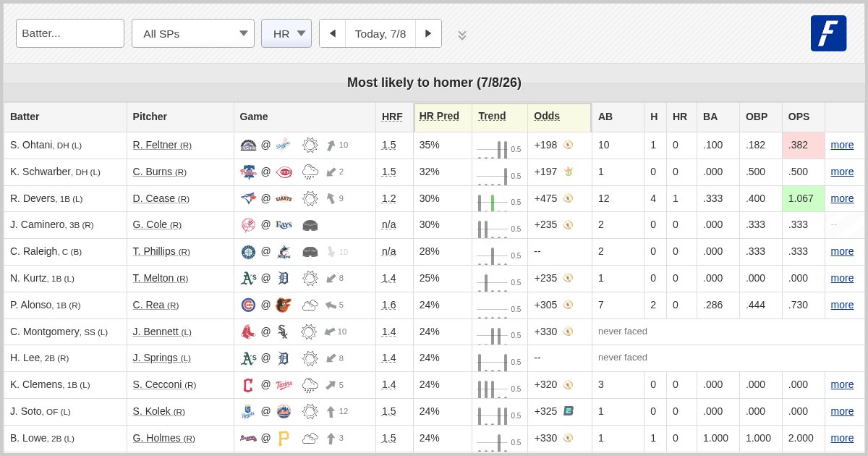This screenshot has width=868, height=456.
Task: Click more link in P. Alonso row
Action: click(x=842, y=305)
